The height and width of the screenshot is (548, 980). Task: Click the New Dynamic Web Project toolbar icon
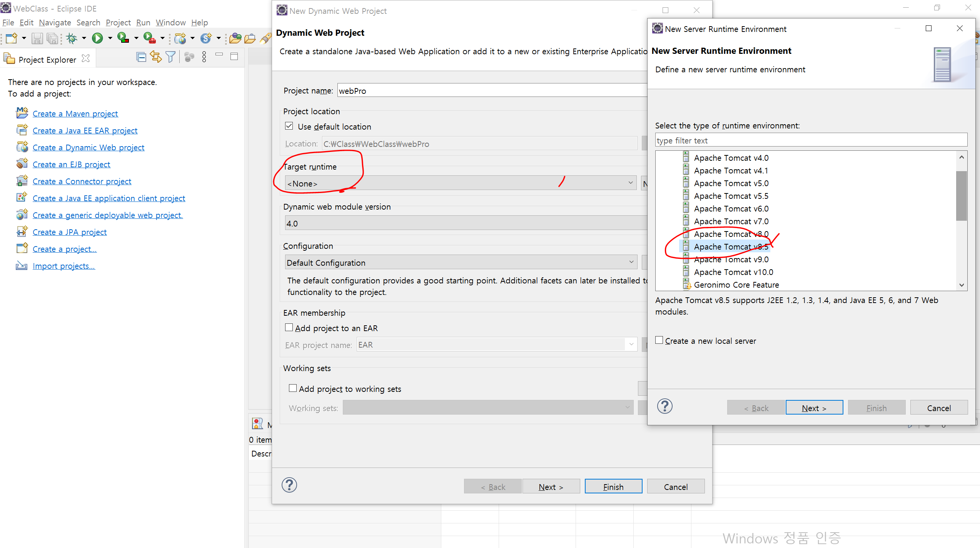pos(180,38)
